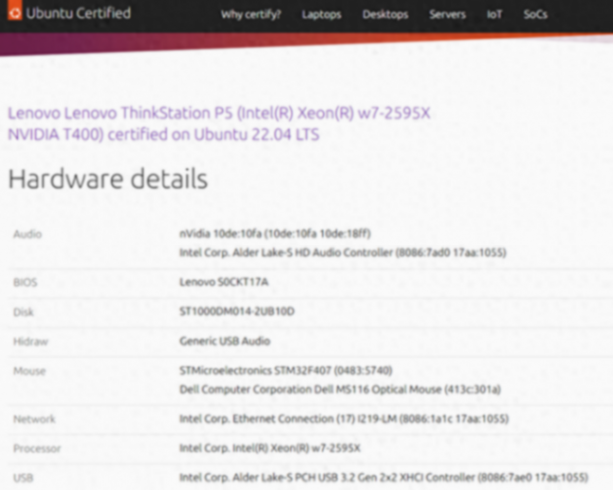This screenshot has height=490, width=613.
Task: Select the BIOS row label
Action: click(25, 282)
